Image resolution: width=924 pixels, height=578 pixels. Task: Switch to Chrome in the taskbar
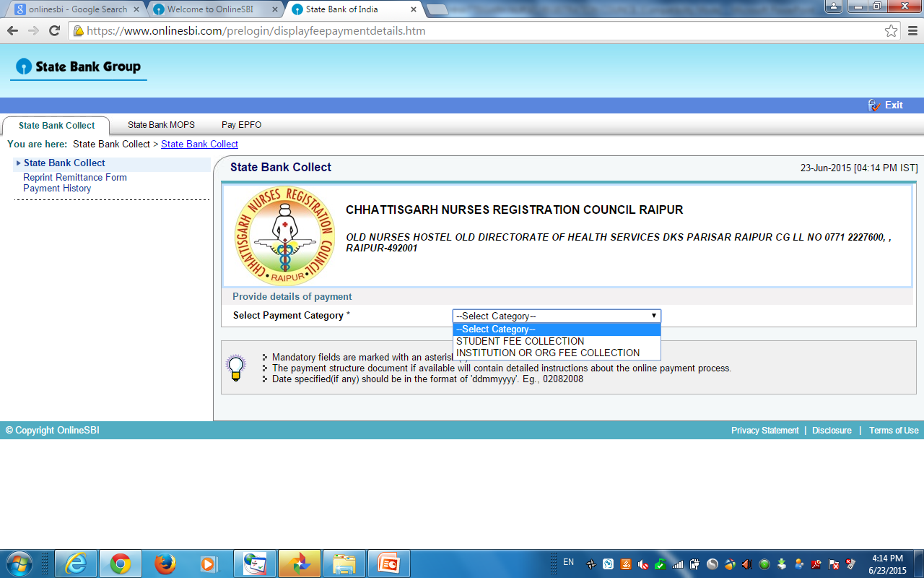tap(121, 564)
